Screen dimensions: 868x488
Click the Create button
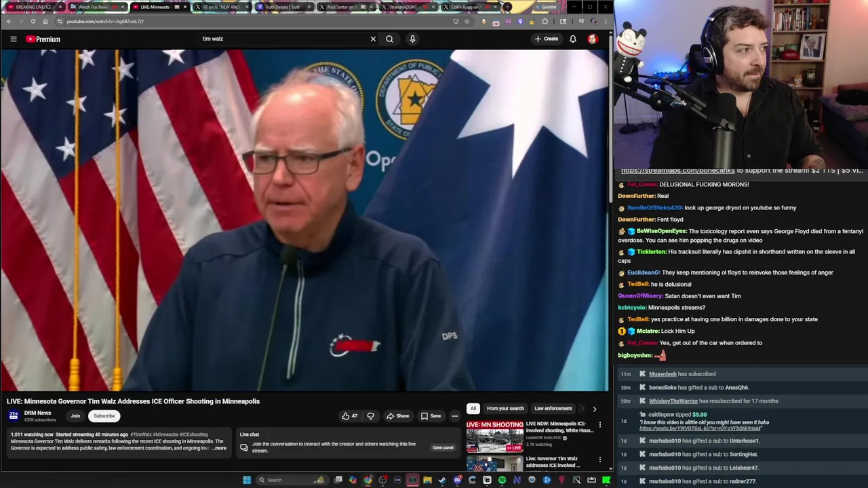click(x=546, y=39)
